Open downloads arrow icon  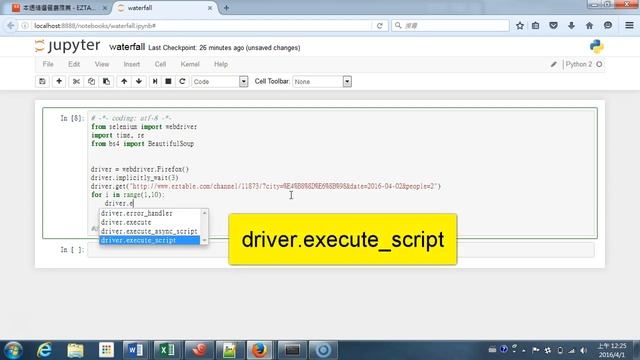(x=571, y=26)
